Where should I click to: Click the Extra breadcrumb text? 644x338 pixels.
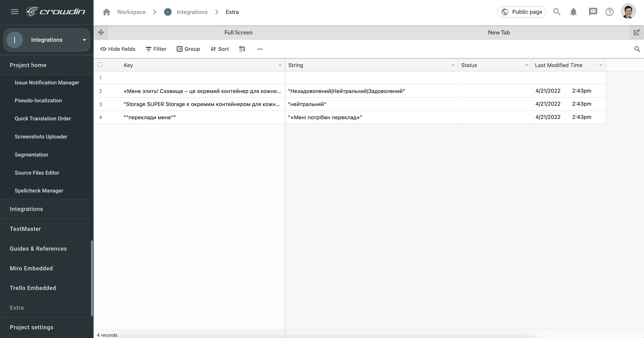click(x=232, y=12)
